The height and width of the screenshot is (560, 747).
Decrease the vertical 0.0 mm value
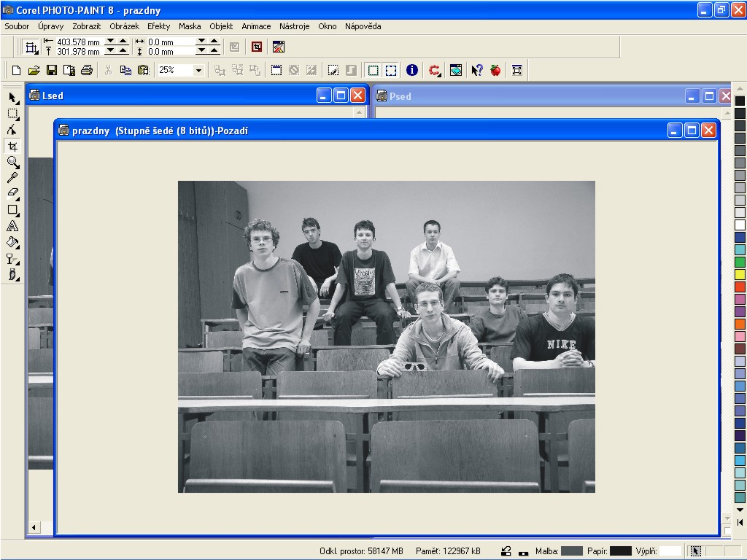[201, 50]
